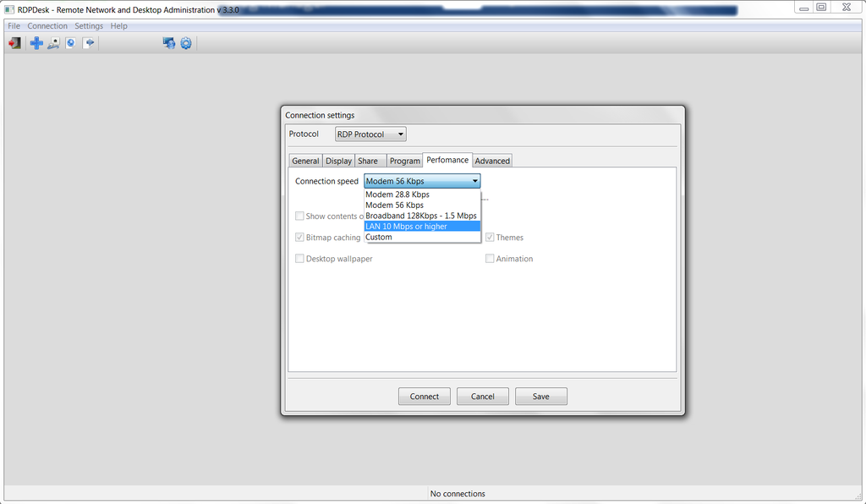Open the Settings menu
This screenshot has height=504, width=866.
88,25
